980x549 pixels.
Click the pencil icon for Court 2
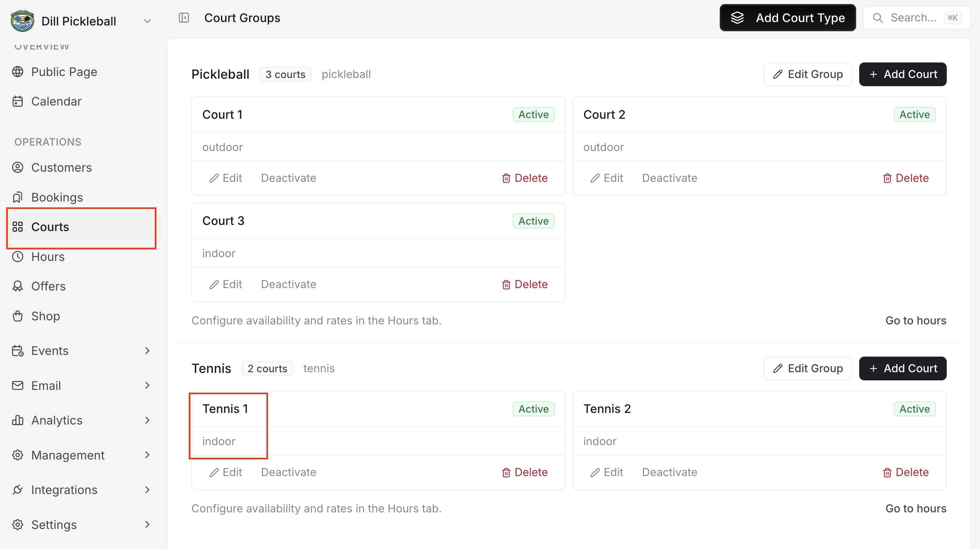point(595,178)
